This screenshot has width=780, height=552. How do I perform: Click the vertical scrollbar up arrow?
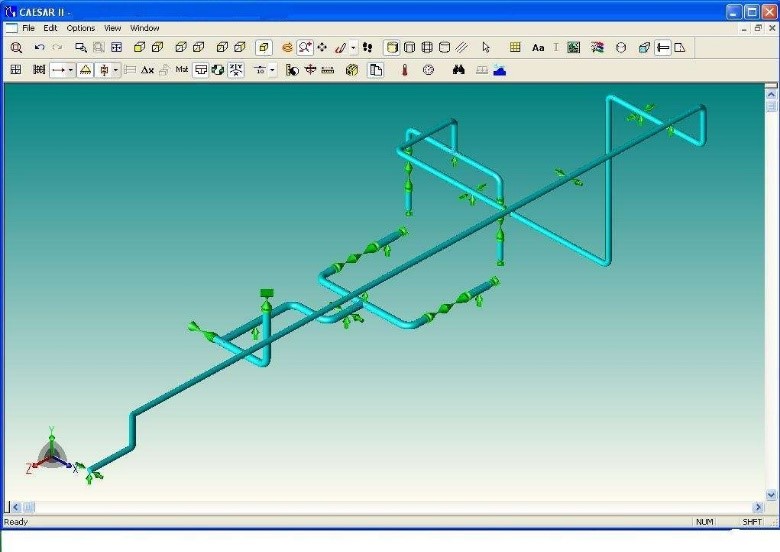pos(771,91)
